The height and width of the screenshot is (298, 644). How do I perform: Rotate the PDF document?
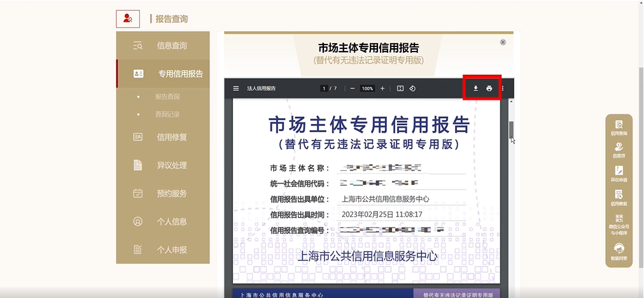(x=413, y=88)
